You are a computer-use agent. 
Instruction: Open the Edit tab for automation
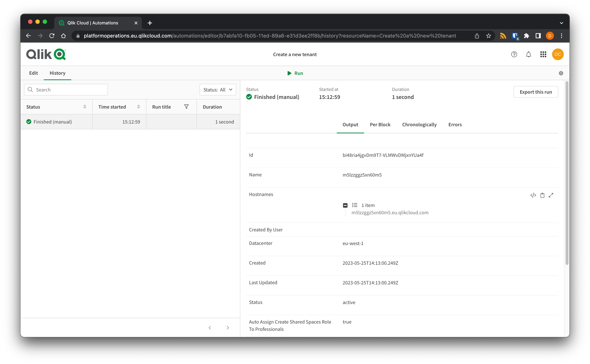point(34,73)
